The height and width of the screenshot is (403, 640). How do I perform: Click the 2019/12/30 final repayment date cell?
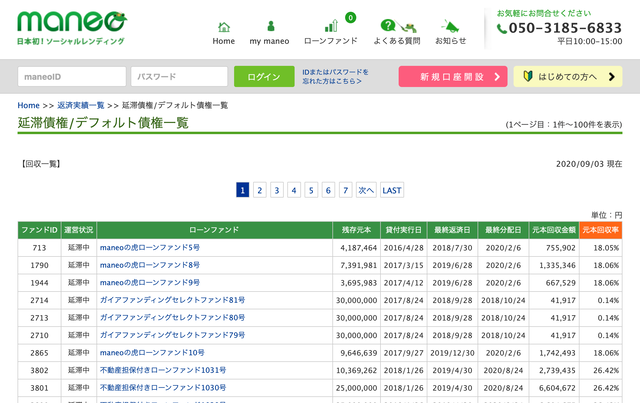452,353
